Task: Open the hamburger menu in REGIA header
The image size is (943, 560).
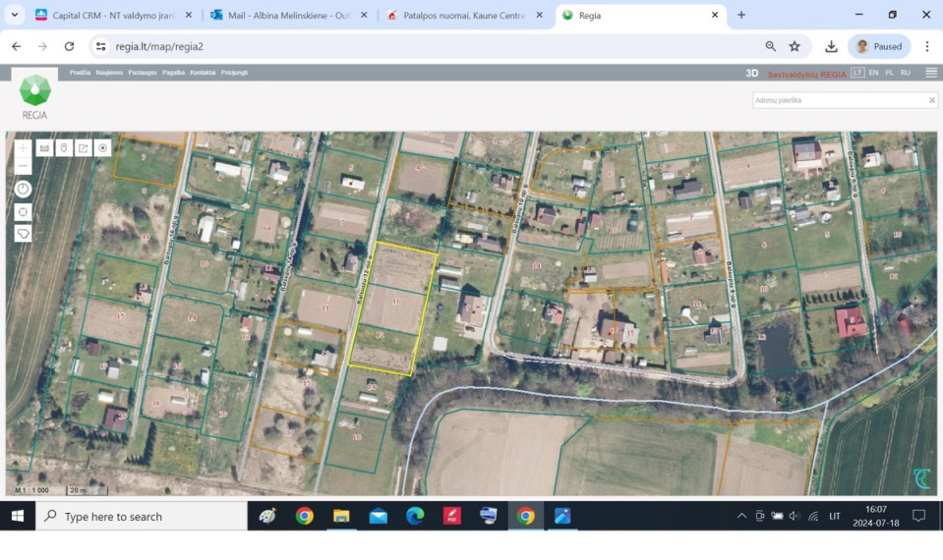Action: (931, 72)
